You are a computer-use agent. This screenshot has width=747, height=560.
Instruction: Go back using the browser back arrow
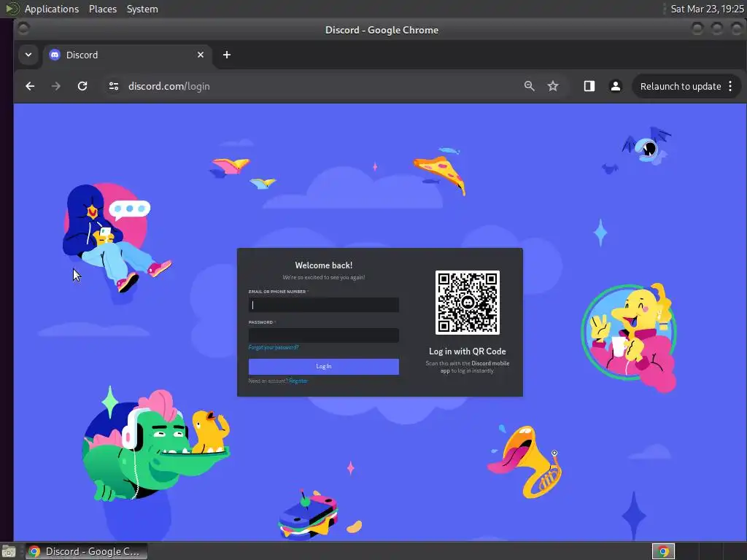[x=30, y=86]
